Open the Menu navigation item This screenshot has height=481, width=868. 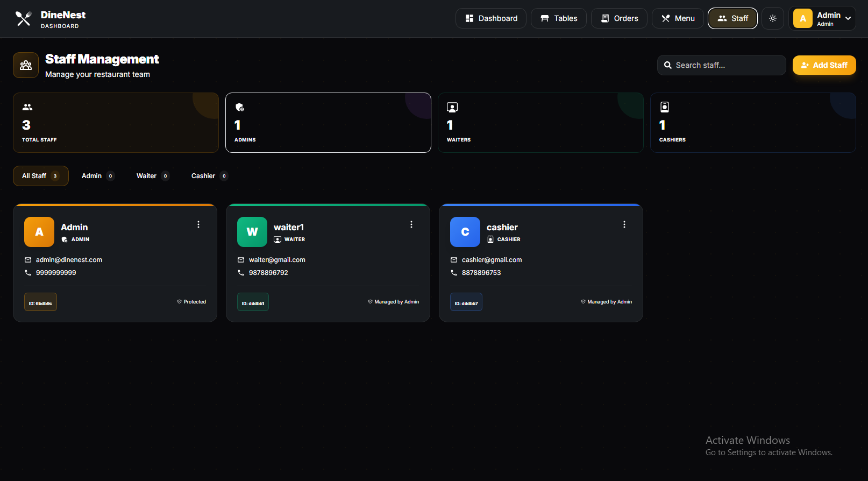[x=678, y=18]
